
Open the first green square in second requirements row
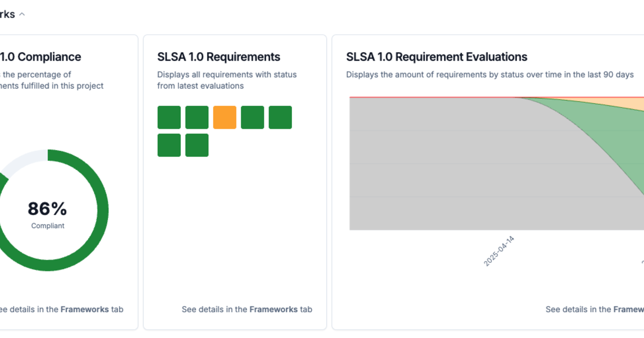pos(169,145)
